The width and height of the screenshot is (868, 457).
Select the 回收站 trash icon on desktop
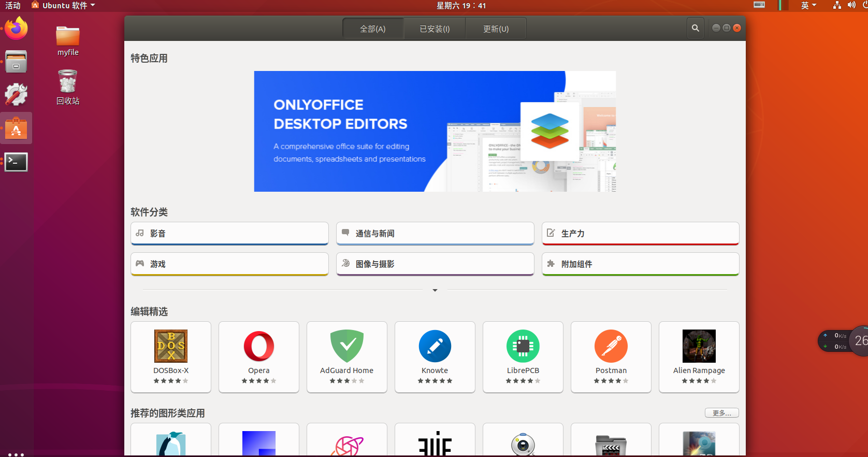point(68,87)
